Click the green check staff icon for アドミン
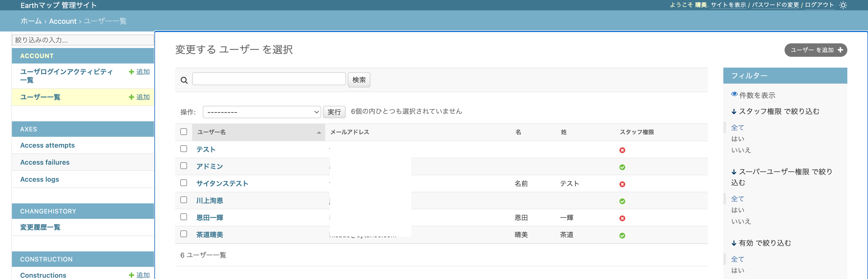This screenshot has width=868, height=279. [x=622, y=167]
